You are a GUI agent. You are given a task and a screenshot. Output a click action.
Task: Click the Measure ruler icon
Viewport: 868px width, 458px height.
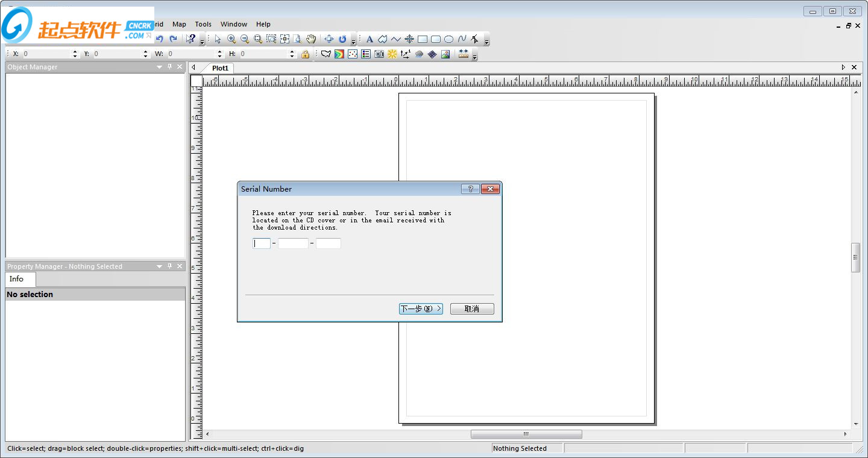click(464, 54)
